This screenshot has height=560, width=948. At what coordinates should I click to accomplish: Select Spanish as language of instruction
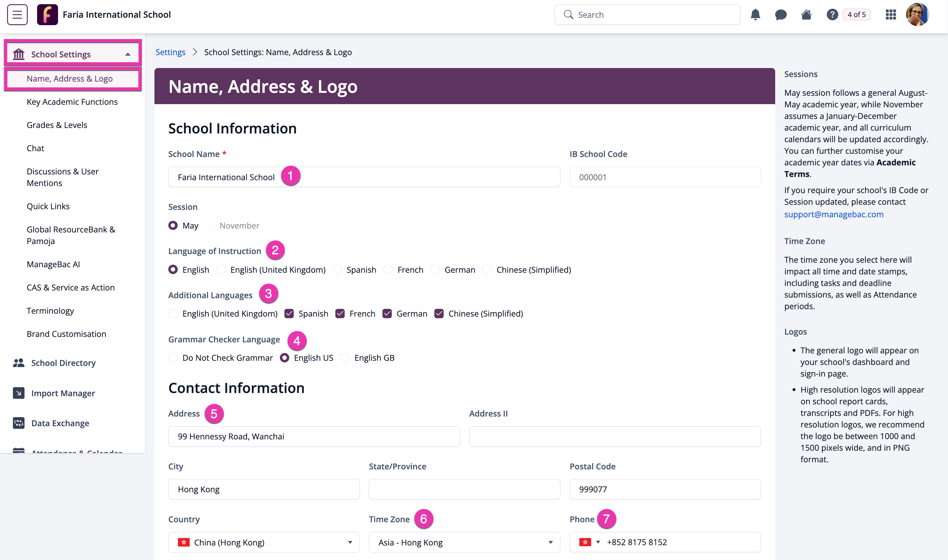(337, 270)
